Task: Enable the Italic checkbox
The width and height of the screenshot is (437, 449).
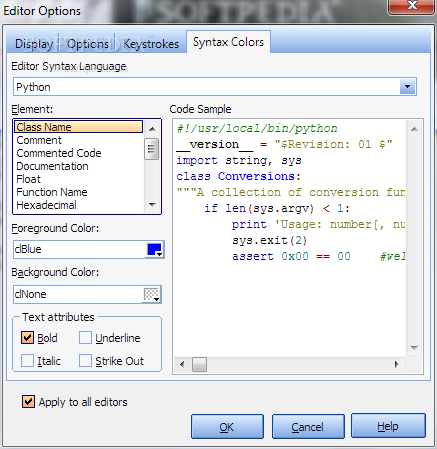Action: [x=27, y=361]
